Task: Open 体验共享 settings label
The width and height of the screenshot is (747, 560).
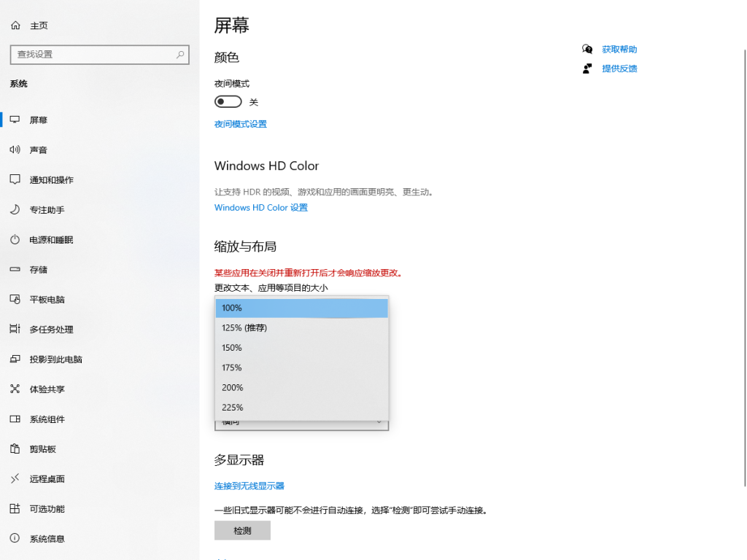Action: 47,389
